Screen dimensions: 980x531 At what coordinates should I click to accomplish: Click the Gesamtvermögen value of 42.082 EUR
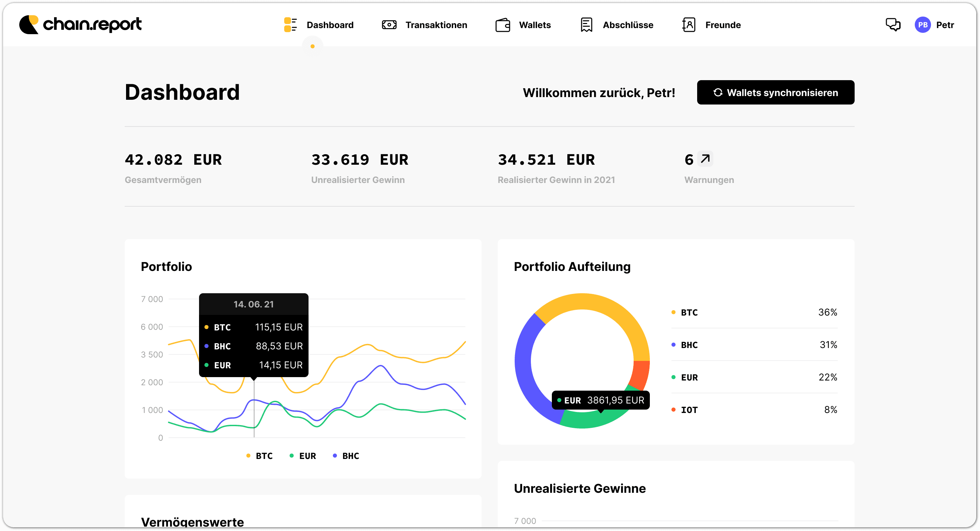pos(173,160)
